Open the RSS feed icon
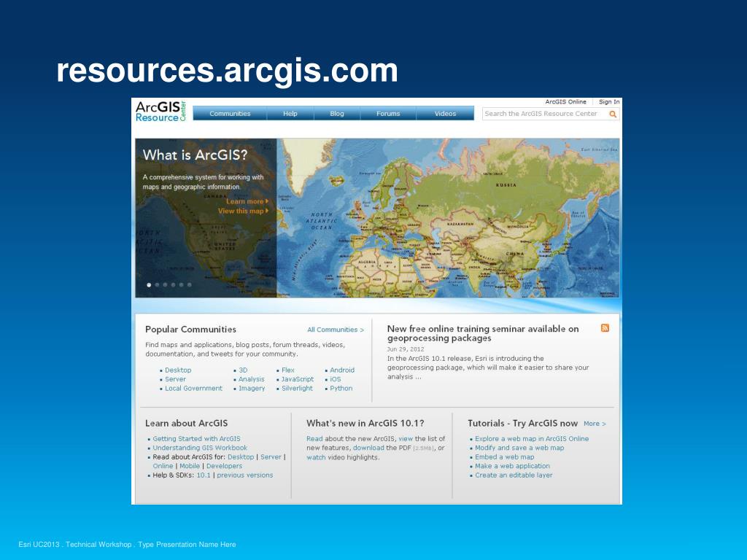 tap(605, 328)
